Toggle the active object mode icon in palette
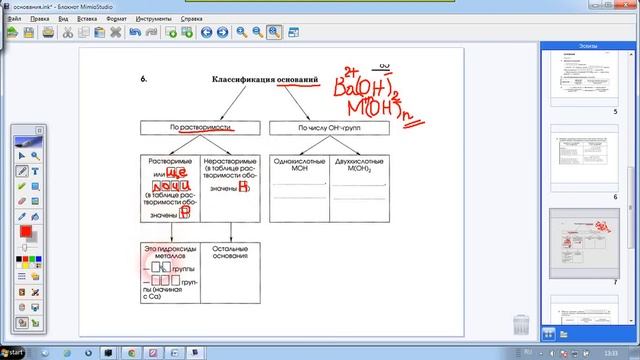The height and width of the screenshot is (360, 640). click(22, 323)
